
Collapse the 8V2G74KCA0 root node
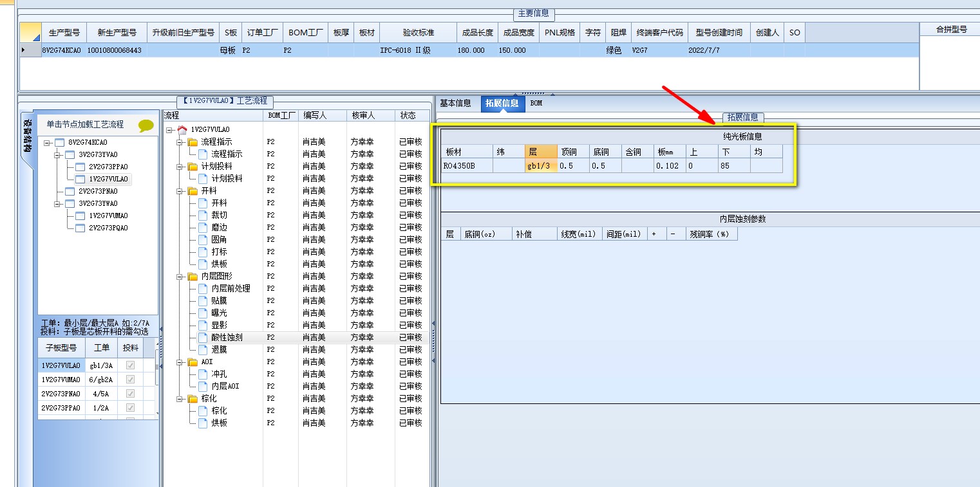47,143
